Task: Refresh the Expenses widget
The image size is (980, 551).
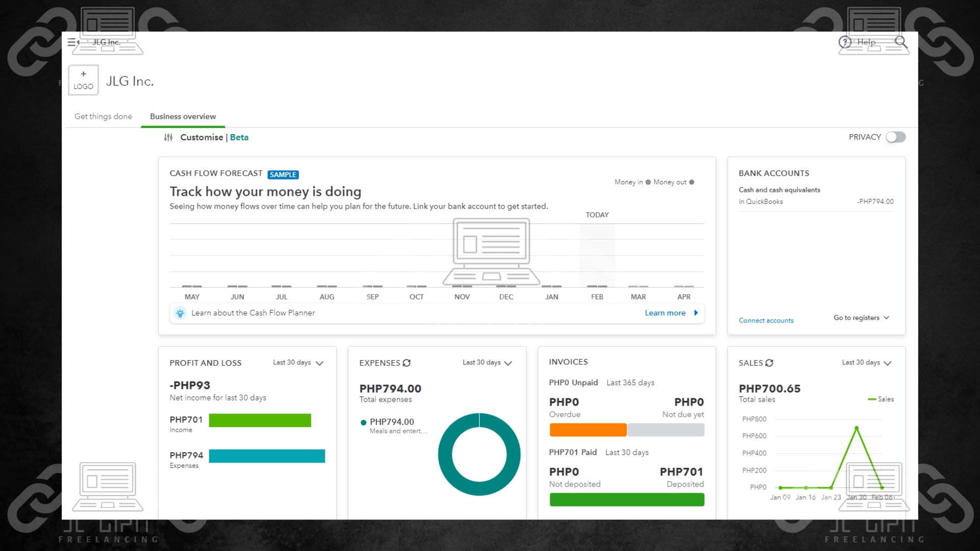Action: [407, 363]
